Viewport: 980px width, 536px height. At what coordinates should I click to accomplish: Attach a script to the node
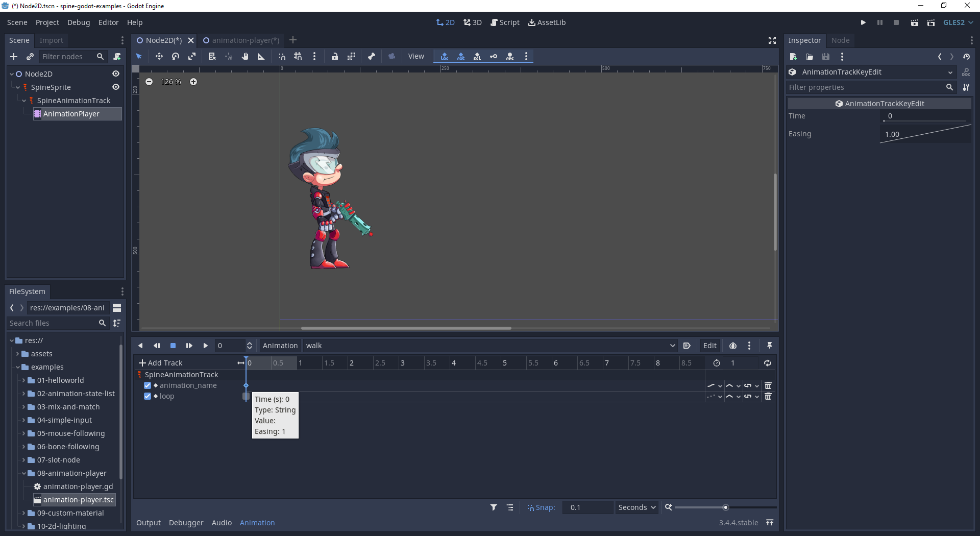(x=117, y=57)
